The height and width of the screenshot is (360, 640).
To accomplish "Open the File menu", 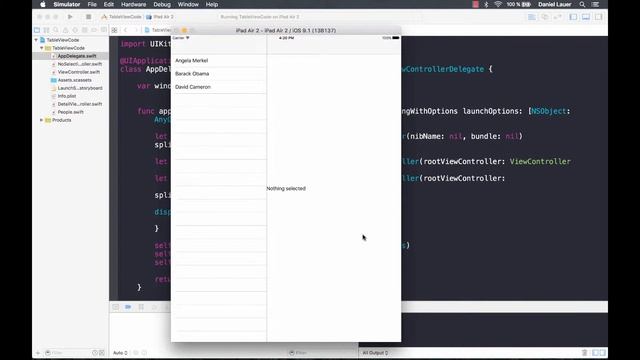I will (92, 4).
